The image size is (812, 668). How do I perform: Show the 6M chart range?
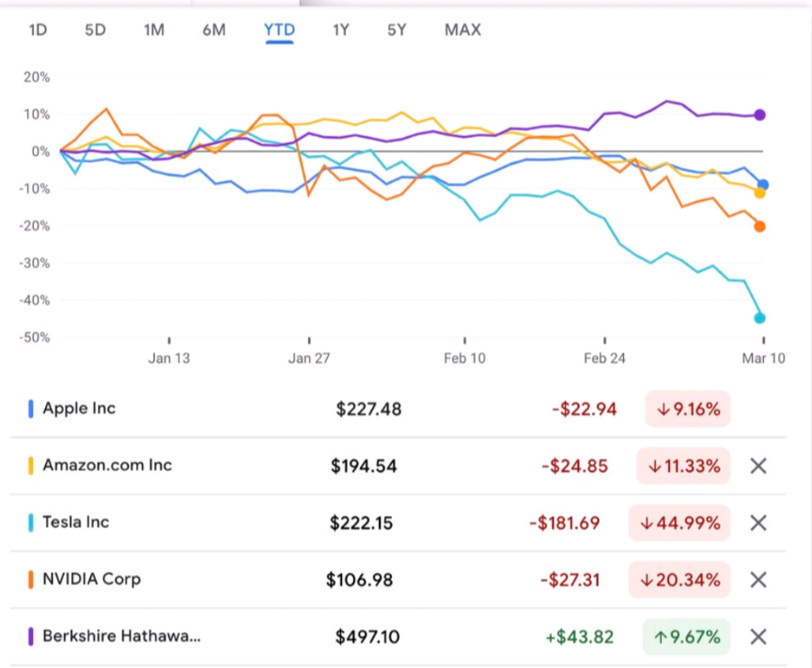click(213, 30)
